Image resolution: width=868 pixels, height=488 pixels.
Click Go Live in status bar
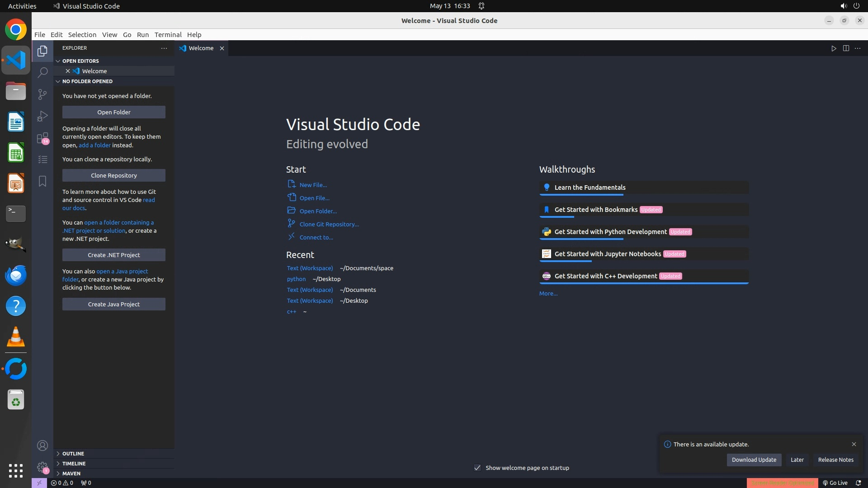pos(835,483)
